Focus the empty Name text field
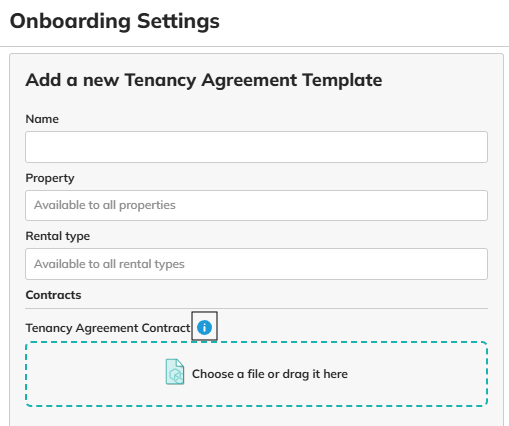Screen dimensions: 509x426 click(256, 147)
